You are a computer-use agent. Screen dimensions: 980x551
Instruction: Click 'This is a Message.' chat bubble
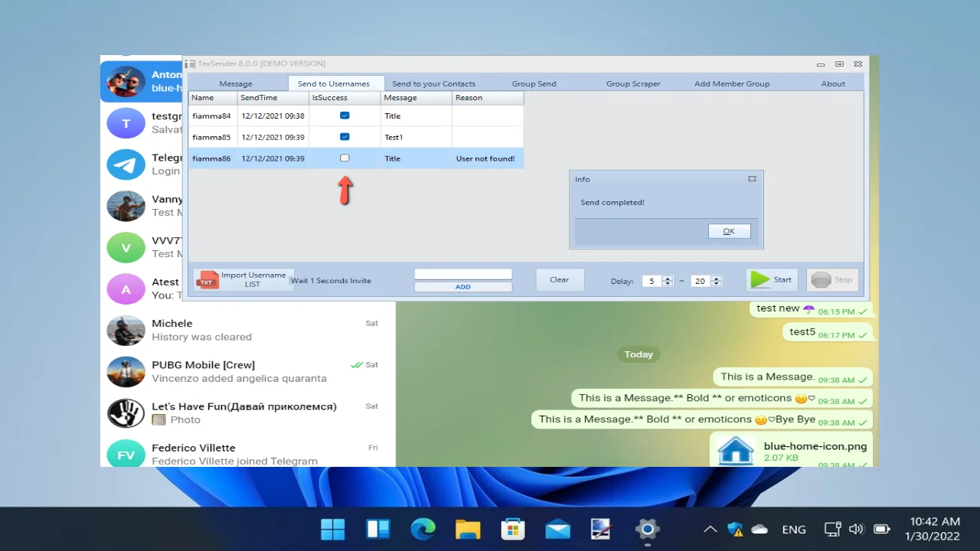pyautogui.click(x=793, y=377)
